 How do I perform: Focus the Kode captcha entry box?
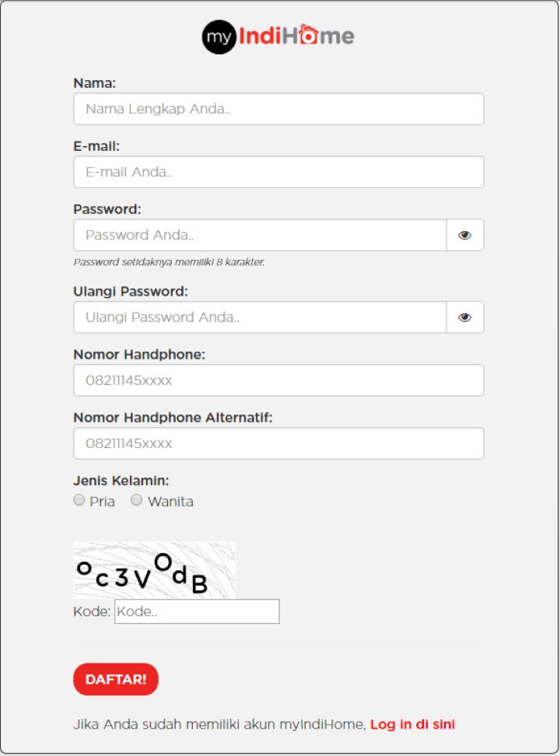click(197, 611)
